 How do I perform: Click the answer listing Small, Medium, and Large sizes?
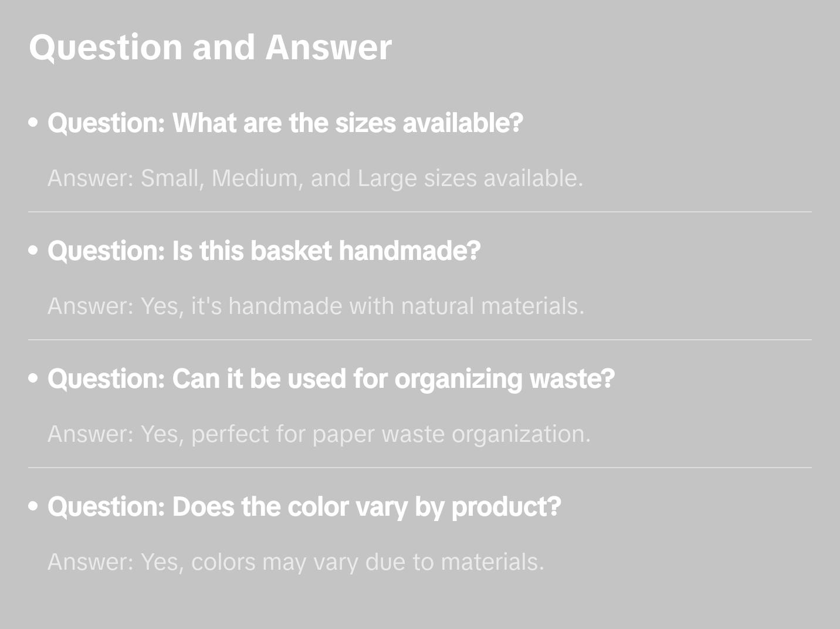[315, 178]
